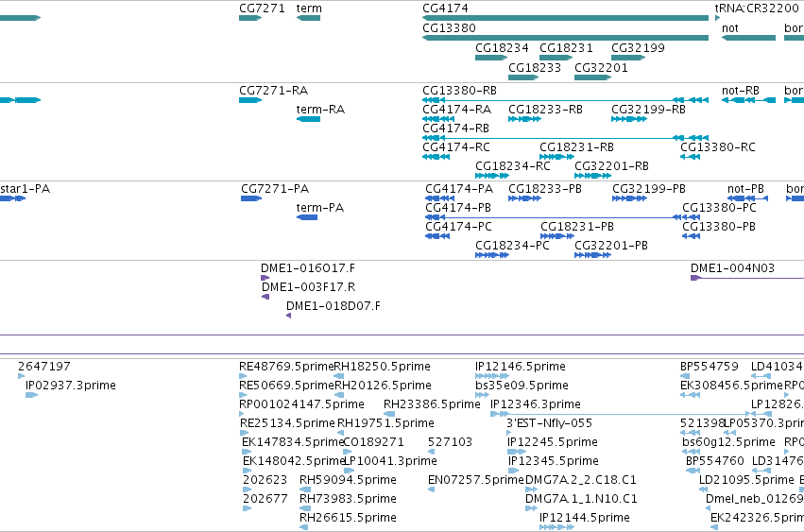Viewport: 804px width, 532px height.
Task: Click the CG32199-RB transcript
Action: (x=629, y=119)
